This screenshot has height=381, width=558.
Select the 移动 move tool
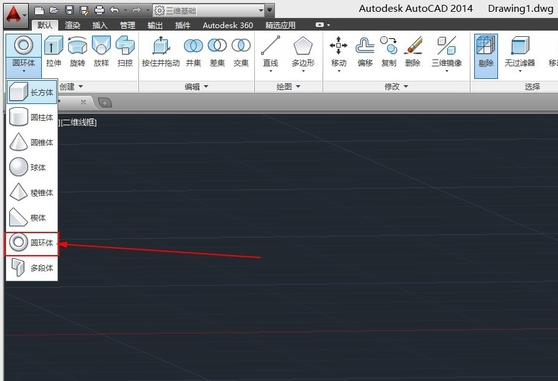pos(338,52)
